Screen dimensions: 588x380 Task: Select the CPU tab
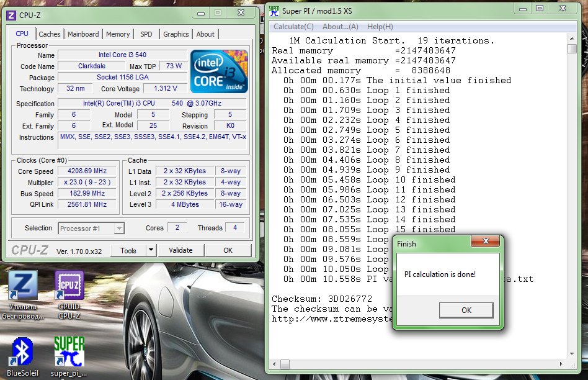click(22, 34)
